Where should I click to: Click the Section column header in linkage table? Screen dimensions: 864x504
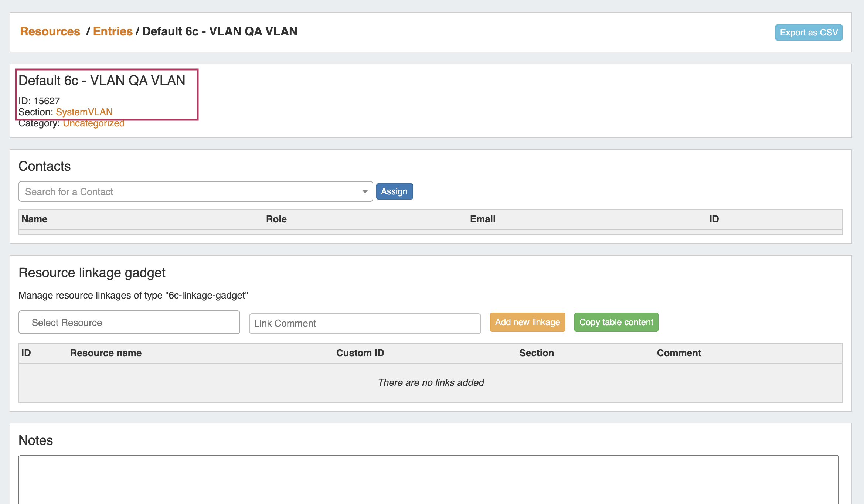(x=536, y=353)
